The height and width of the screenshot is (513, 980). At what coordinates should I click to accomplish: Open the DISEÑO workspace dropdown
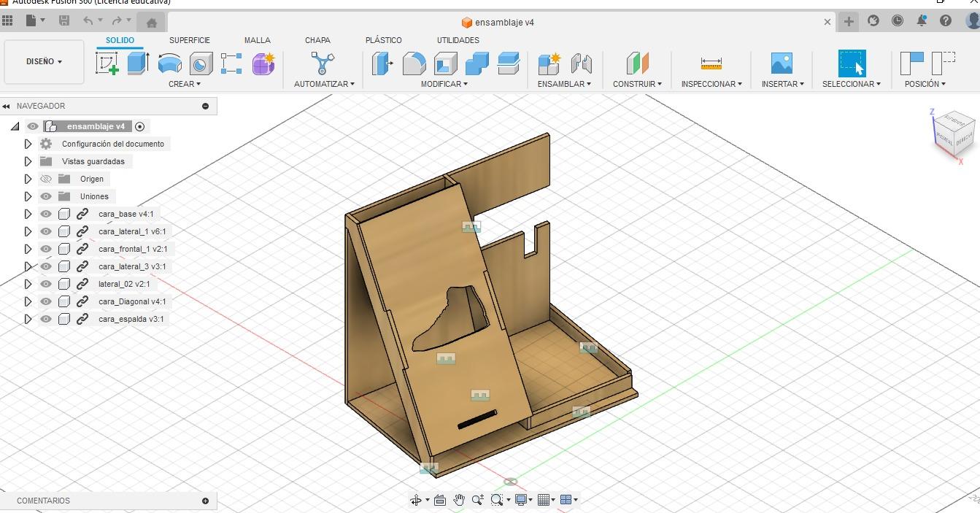45,61
